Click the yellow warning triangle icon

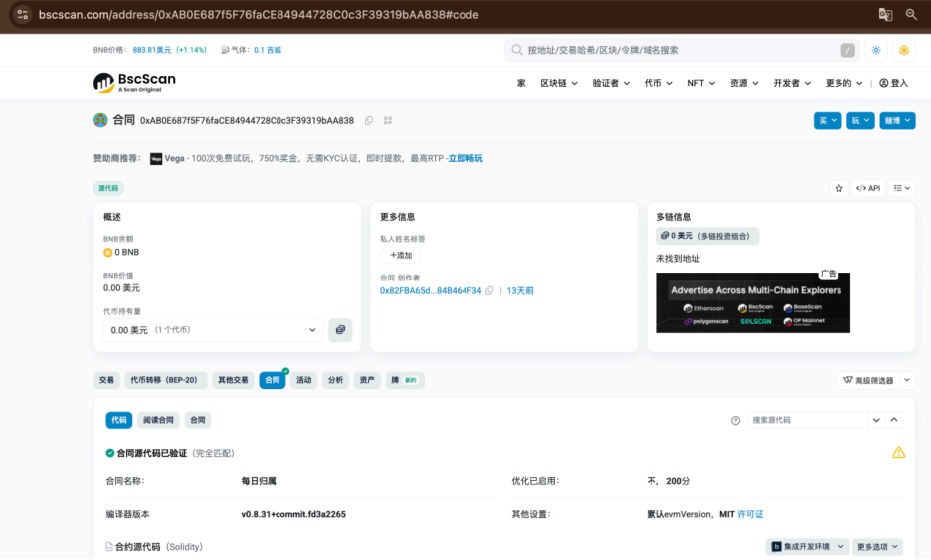pyautogui.click(x=898, y=452)
